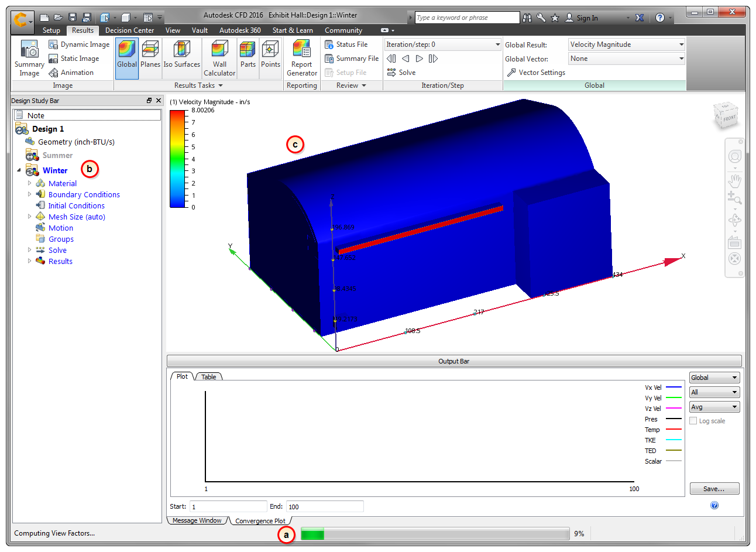Click the New file icon
This screenshot has height=552, width=756.
(44, 18)
